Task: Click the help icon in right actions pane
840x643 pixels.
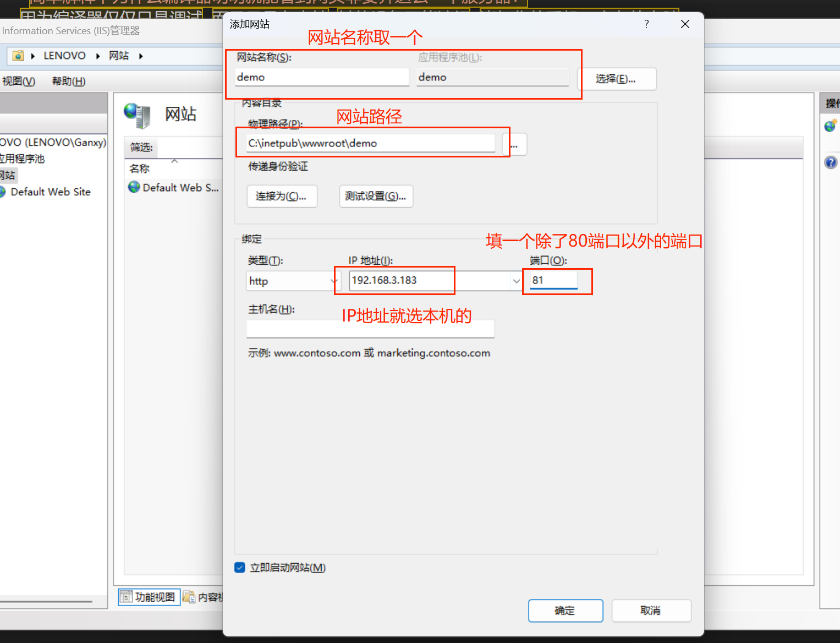Action: [831, 162]
